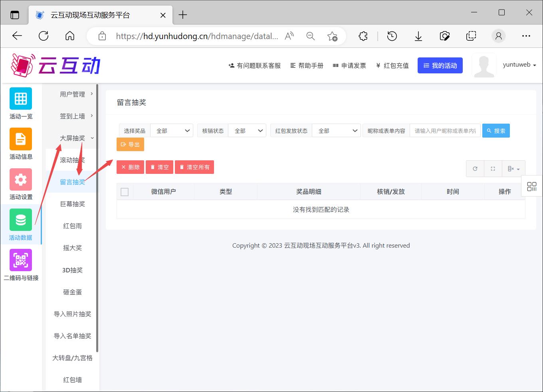Open the floating QR code side icon
Image resolution: width=543 pixels, height=392 pixels.
click(x=532, y=186)
